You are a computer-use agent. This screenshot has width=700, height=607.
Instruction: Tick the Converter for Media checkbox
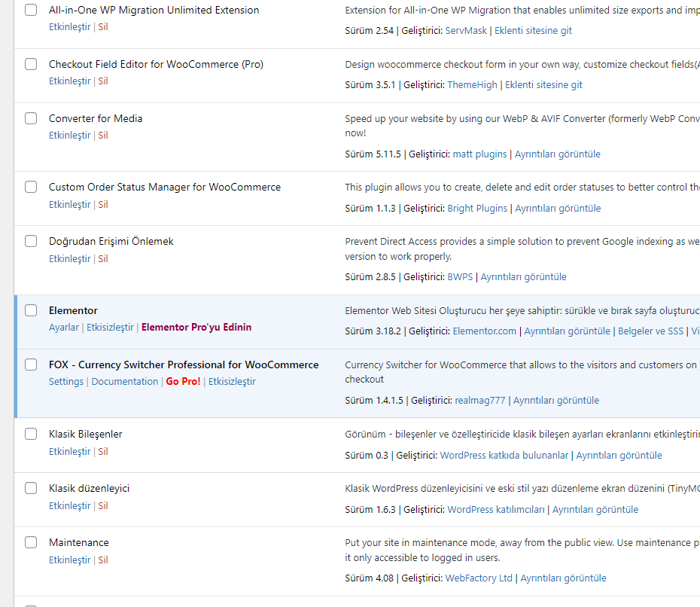tap(31, 118)
